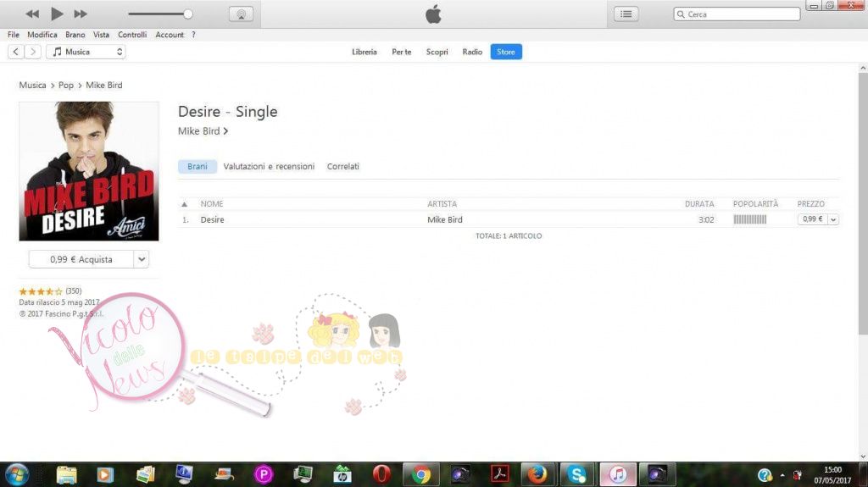Open the Windows Start button
The height and width of the screenshot is (487, 868).
click(x=16, y=475)
